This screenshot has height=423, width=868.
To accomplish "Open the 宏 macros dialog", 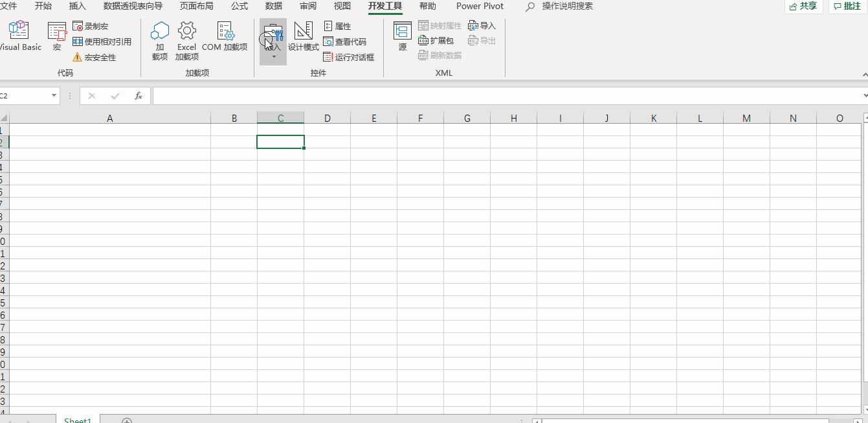I will (57, 37).
